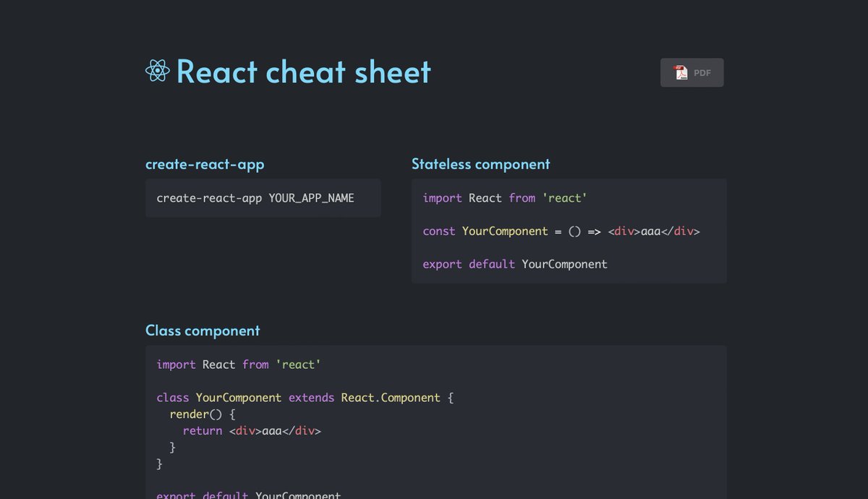This screenshot has height=499, width=868.
Task: Select the "Stateless component" section heading
Action: coord(481,164)
